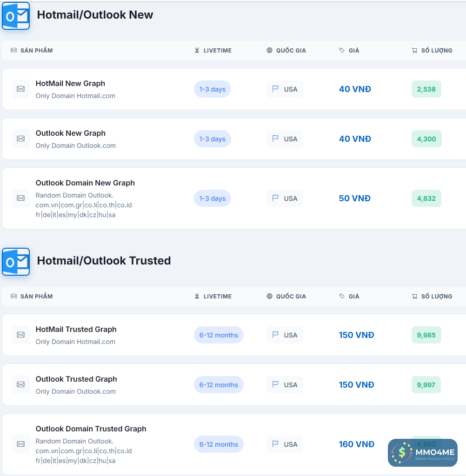The image size is (466, 476).
Task: Open the Outlook Domain Trusted Graph product
Action: coord(91,429)
